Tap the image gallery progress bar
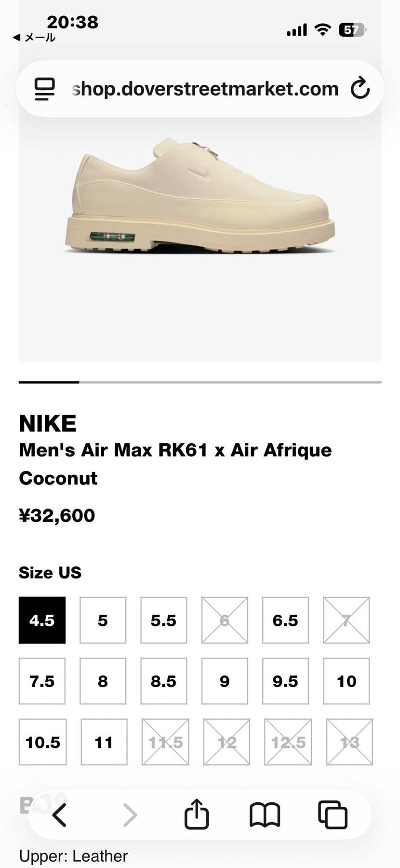 pos(200,382)
